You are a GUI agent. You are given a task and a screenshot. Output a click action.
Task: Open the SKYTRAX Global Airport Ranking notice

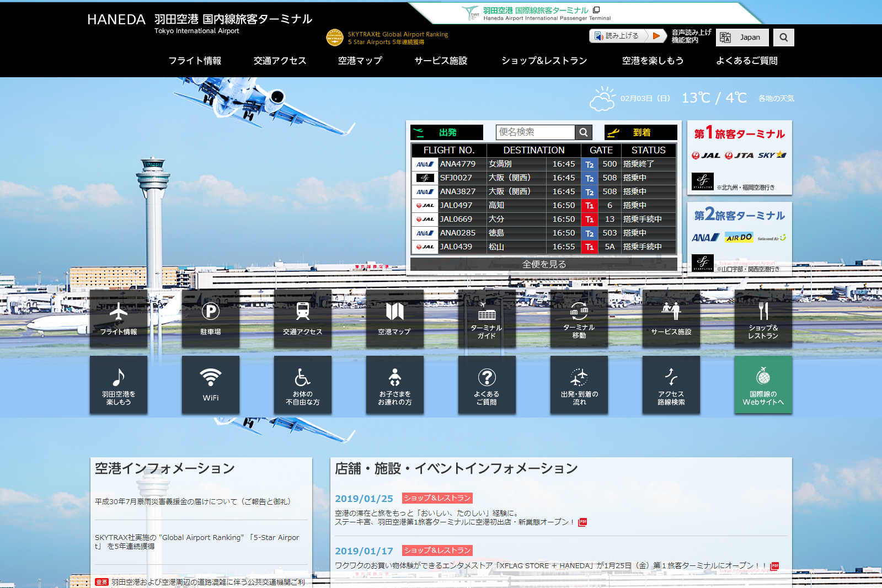point(197,542)
